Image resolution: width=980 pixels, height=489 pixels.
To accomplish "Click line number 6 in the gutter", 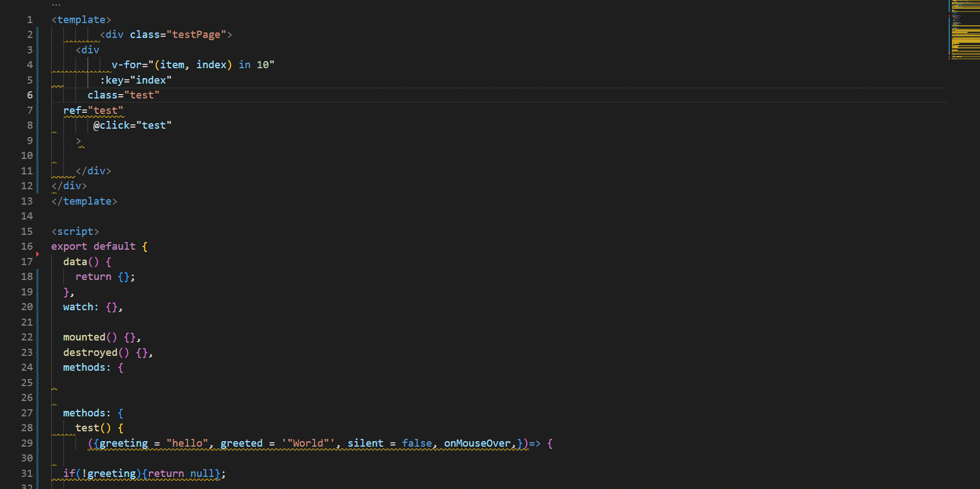I will [30, 95].
